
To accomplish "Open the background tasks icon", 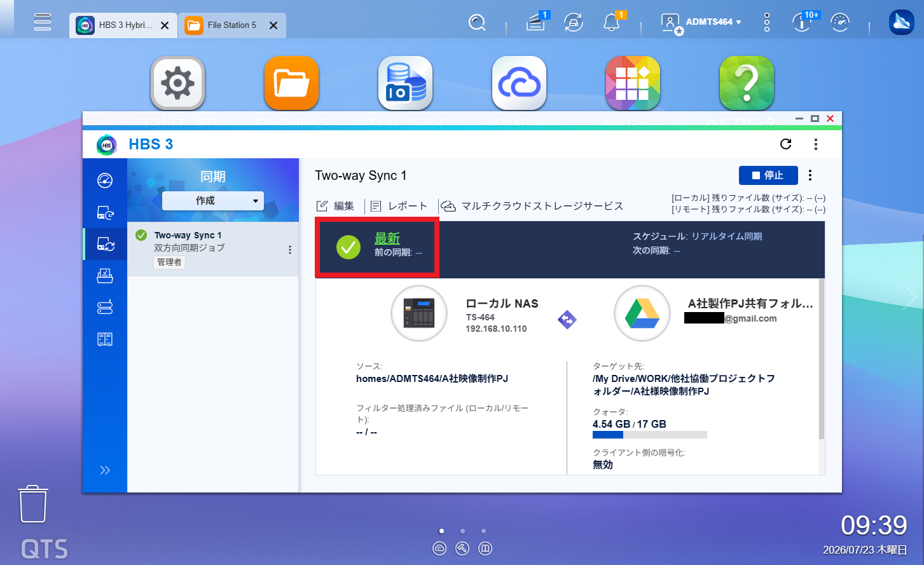I will coord(536,23).
